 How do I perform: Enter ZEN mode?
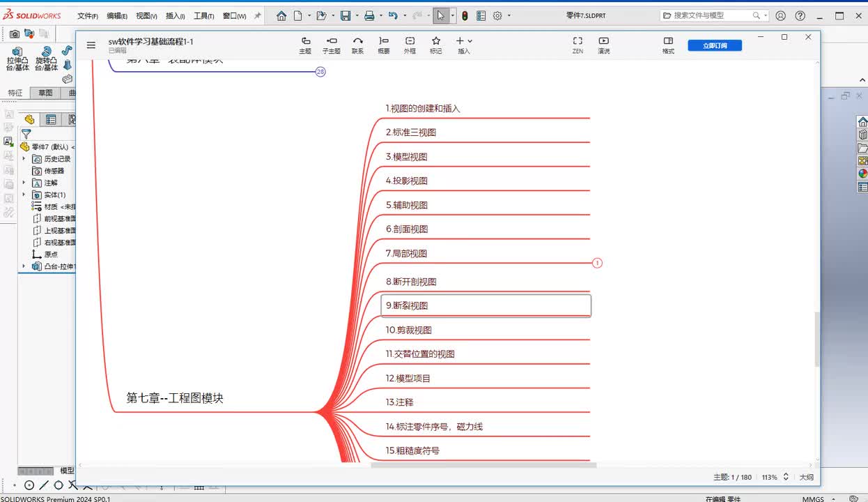click(578, 45)
